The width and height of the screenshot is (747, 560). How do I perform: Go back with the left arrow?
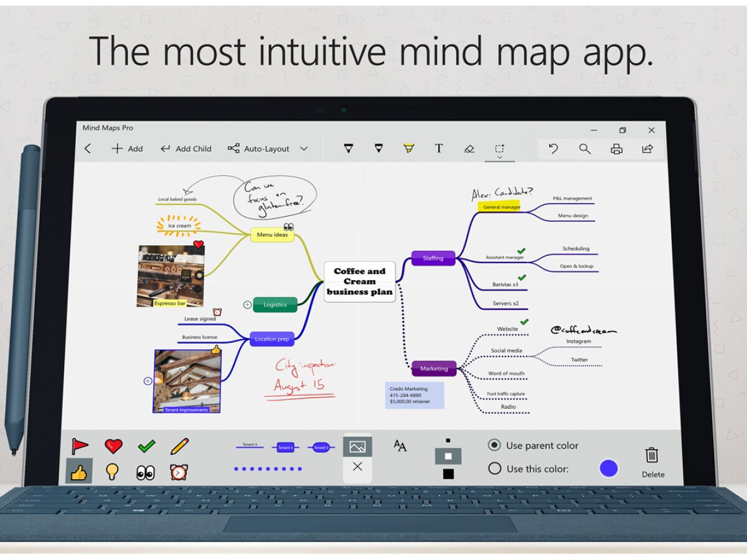[x=88, y=149]
